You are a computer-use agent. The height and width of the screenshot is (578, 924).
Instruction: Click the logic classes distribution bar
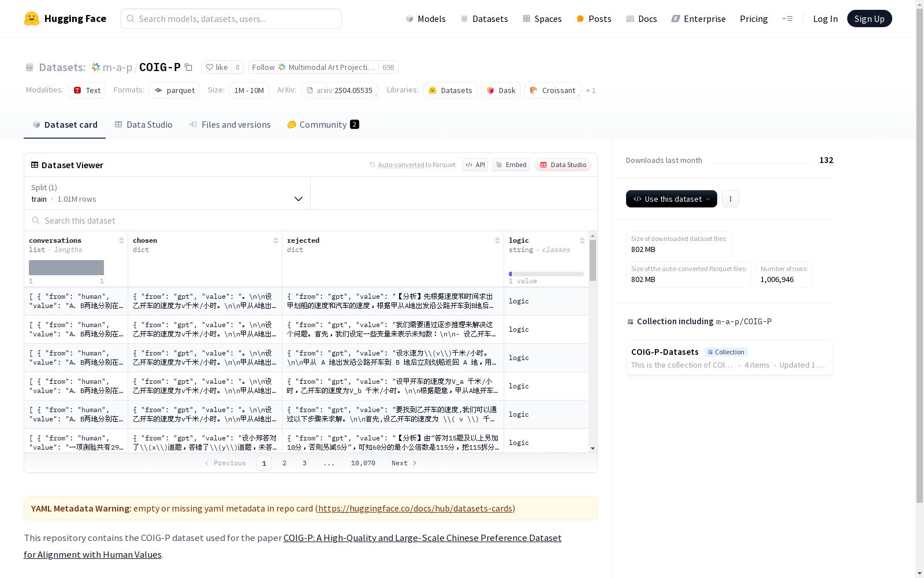click(x=546, y=274)
